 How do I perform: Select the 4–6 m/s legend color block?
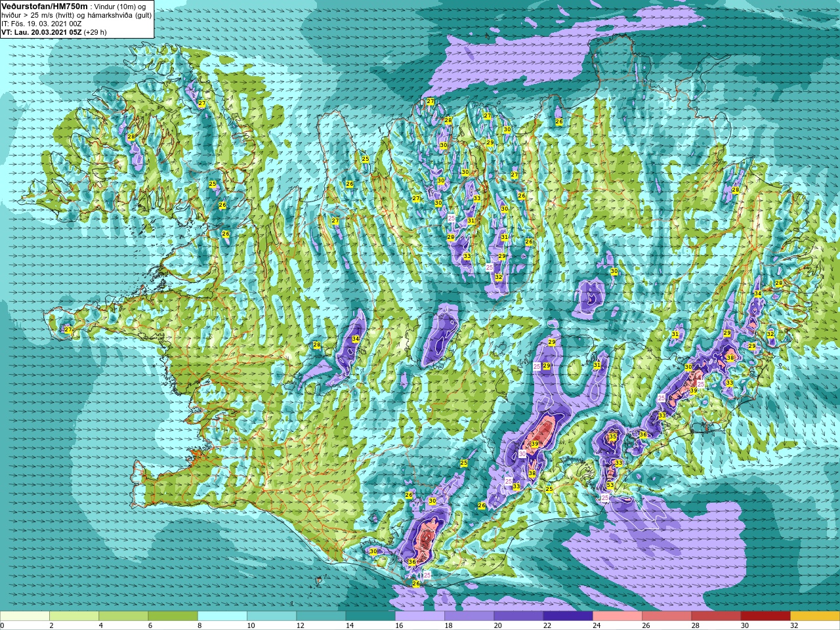(x=123, y=616)
